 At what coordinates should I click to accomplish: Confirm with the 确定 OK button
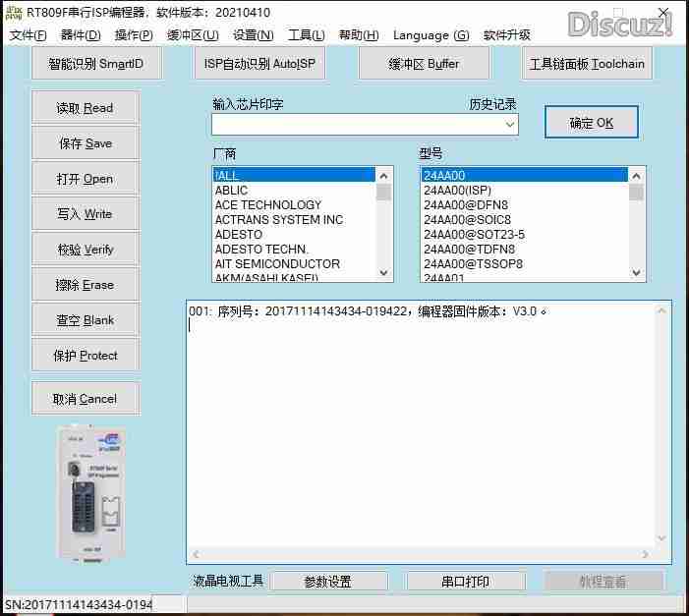click(592, 122)
